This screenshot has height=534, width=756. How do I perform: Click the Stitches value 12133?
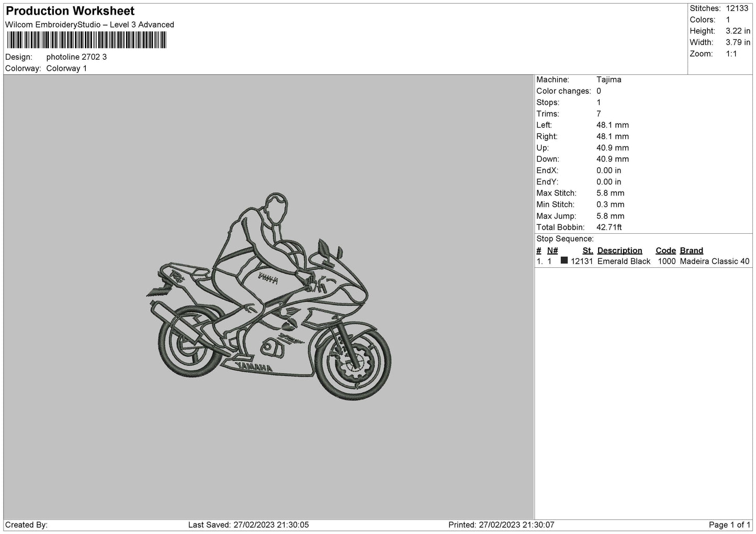coord(737,8)
